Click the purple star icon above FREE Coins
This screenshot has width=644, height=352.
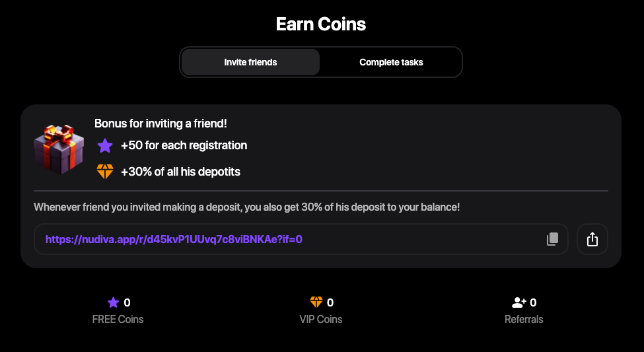[x=113, y=302]
